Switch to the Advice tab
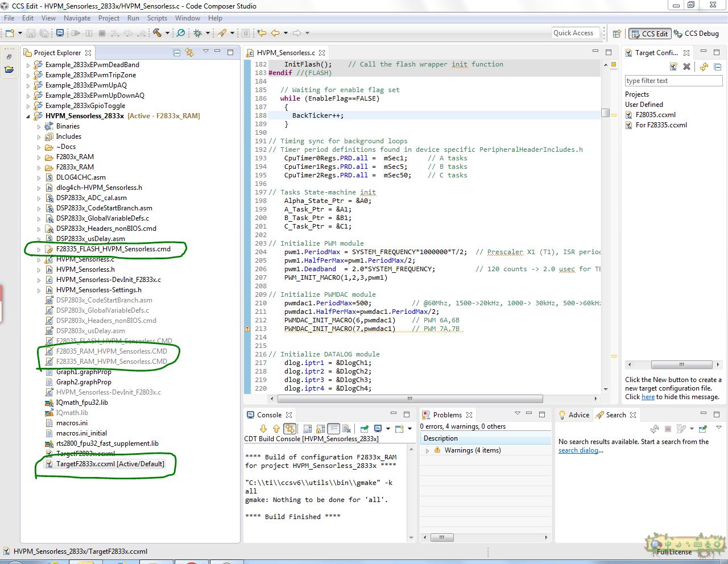This screenshot has width=728, height=564. 578,415
